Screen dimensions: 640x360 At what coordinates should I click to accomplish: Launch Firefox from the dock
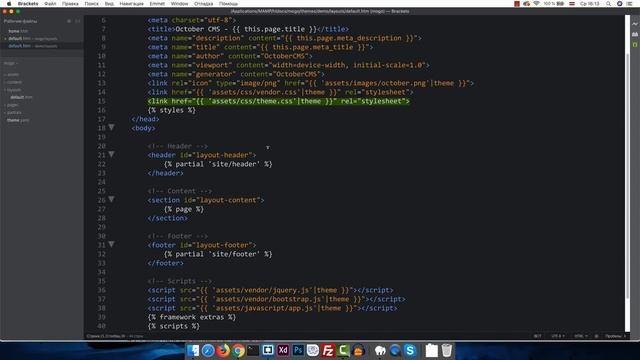(x=223, y=351)
